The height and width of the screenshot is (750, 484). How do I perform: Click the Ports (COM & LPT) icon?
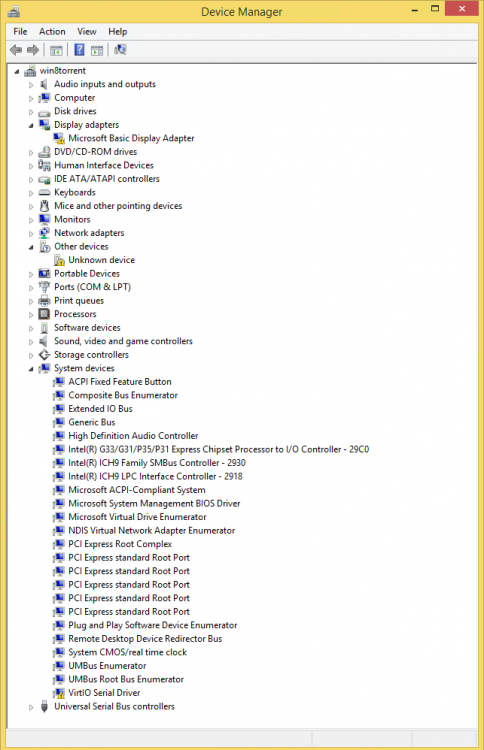click(x=44, y=287)
